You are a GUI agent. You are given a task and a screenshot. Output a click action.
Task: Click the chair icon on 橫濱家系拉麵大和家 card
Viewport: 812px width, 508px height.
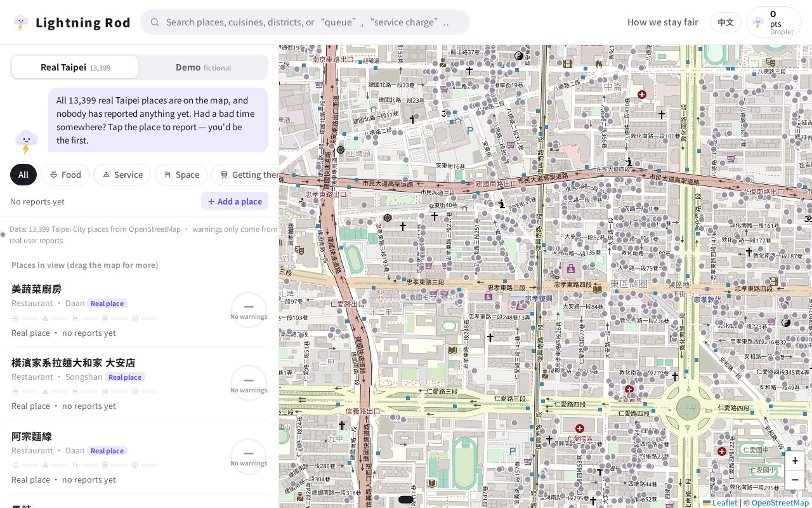75,392
